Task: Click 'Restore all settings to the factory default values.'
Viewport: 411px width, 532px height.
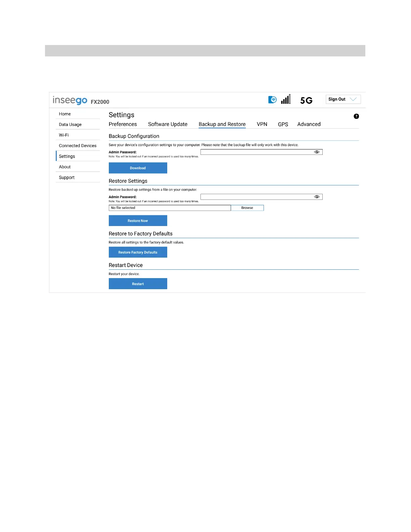Action: point(146,242)
